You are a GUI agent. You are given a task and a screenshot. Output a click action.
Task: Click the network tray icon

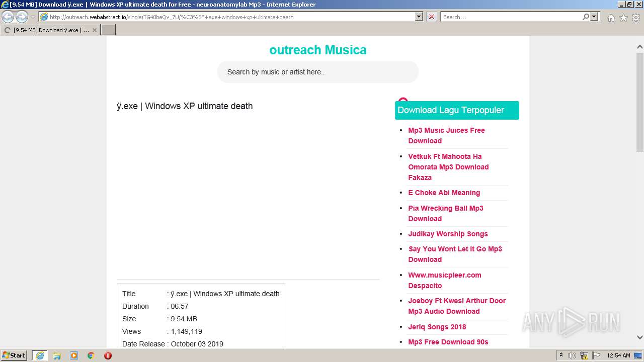[584, 355]
